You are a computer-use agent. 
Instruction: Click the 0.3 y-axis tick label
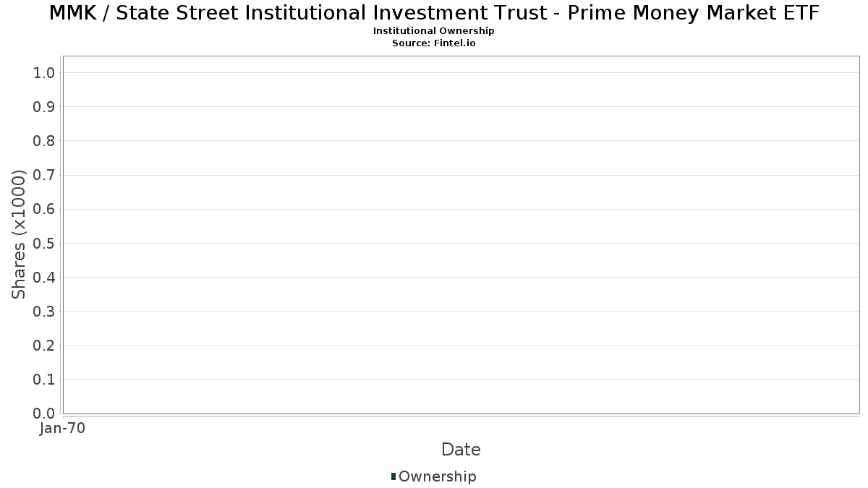44,312
